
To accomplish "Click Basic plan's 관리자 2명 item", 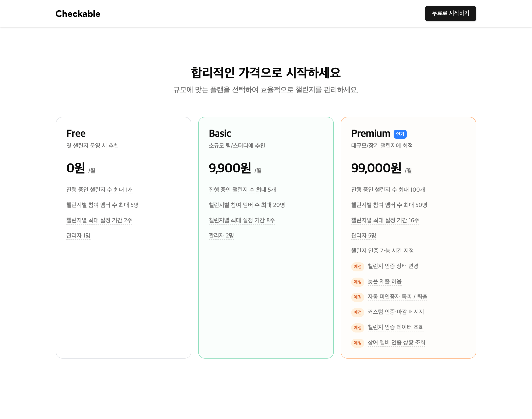I will pos(221,236).
